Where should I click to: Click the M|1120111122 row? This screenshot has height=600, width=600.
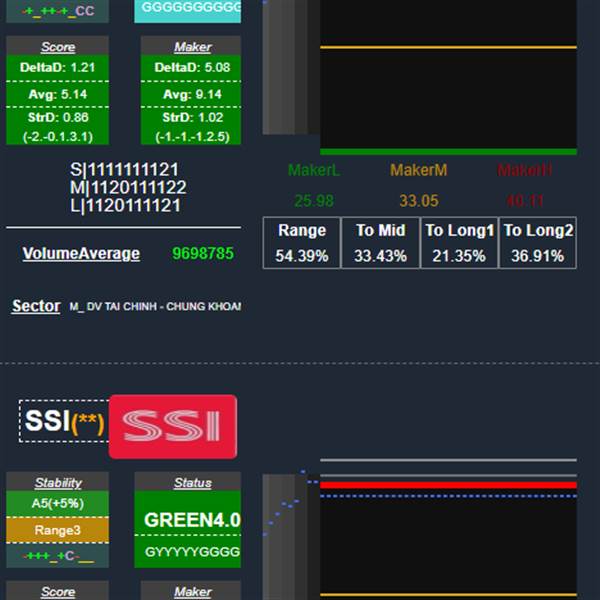[x=128, y=188]
